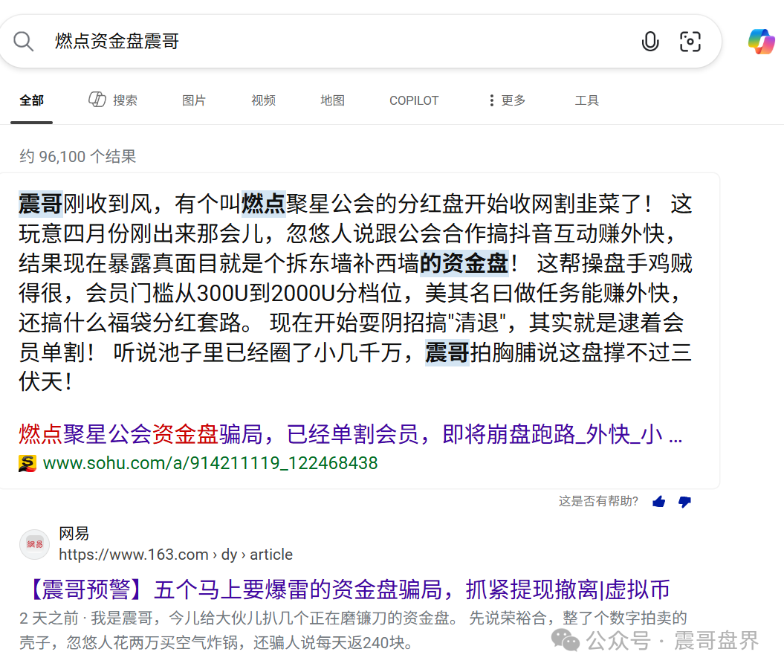This screenshot has height=672, width=784.
Task: Open 【震哥预警】 article headline link
Action: pos(345,590)
